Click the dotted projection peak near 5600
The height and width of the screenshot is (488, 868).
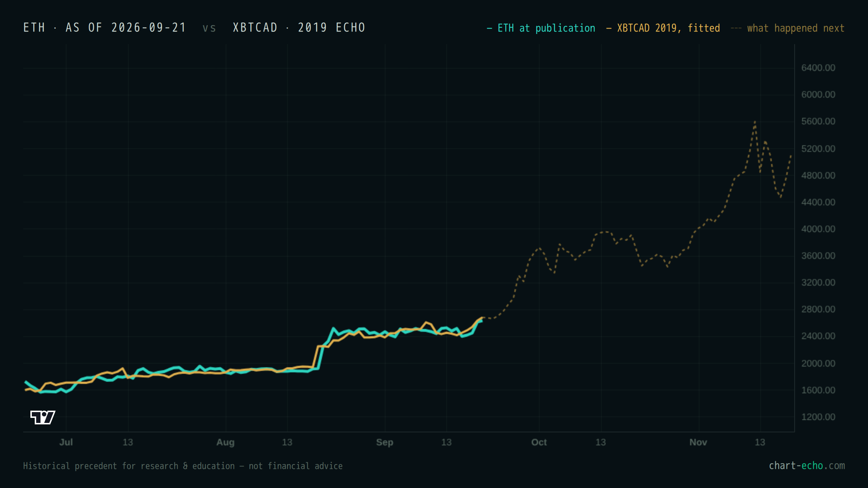tap(755, 122)
